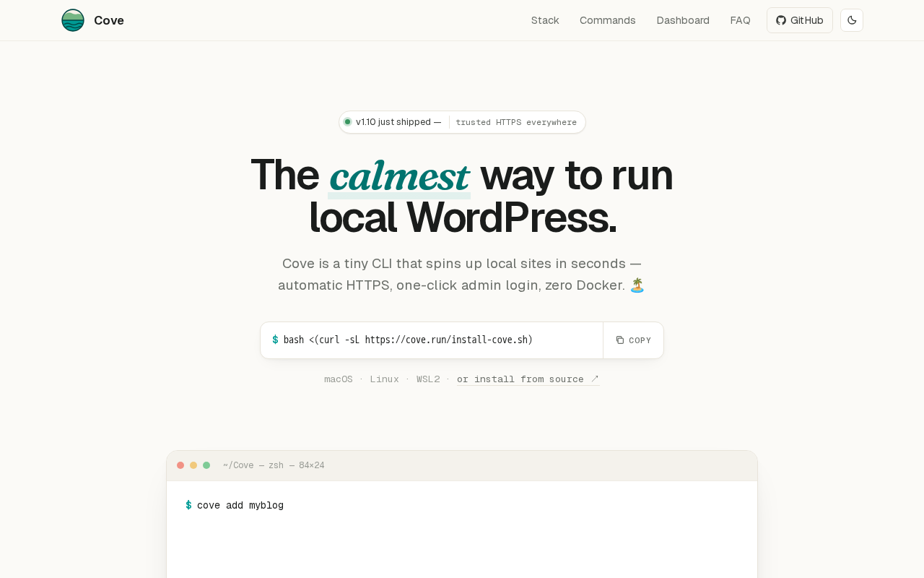The image size is (924, 578).
Task: Open the GitHub repository button
Action: tap(800, 20)
